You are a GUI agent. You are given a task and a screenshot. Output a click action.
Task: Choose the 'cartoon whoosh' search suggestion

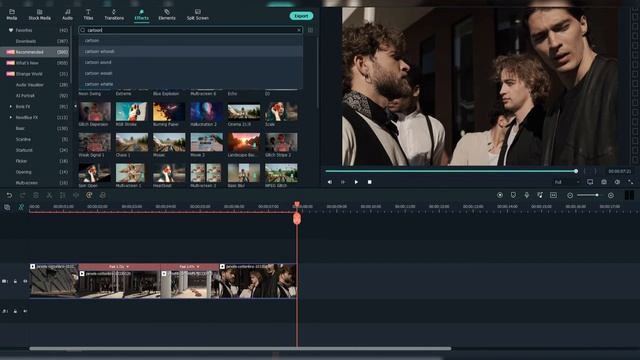190,51
